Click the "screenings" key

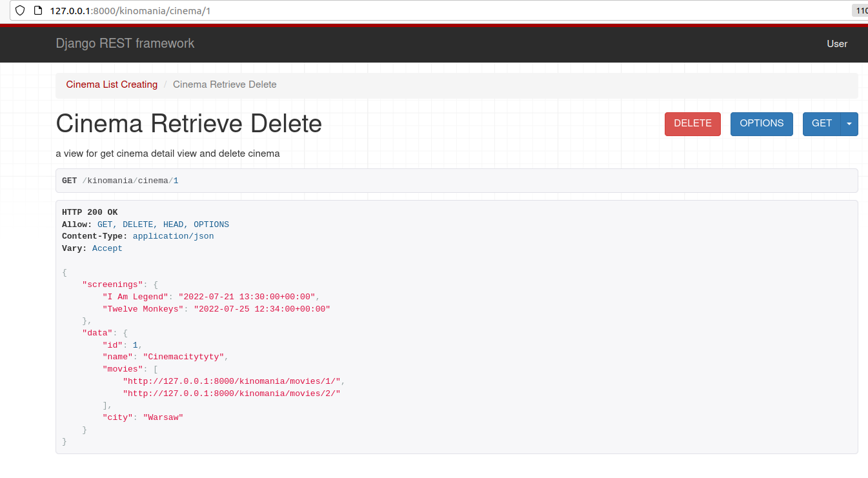pos(112,284)
